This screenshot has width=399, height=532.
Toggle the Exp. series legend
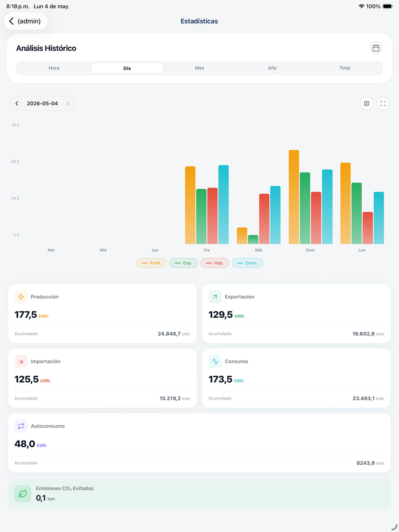[184, 263]
